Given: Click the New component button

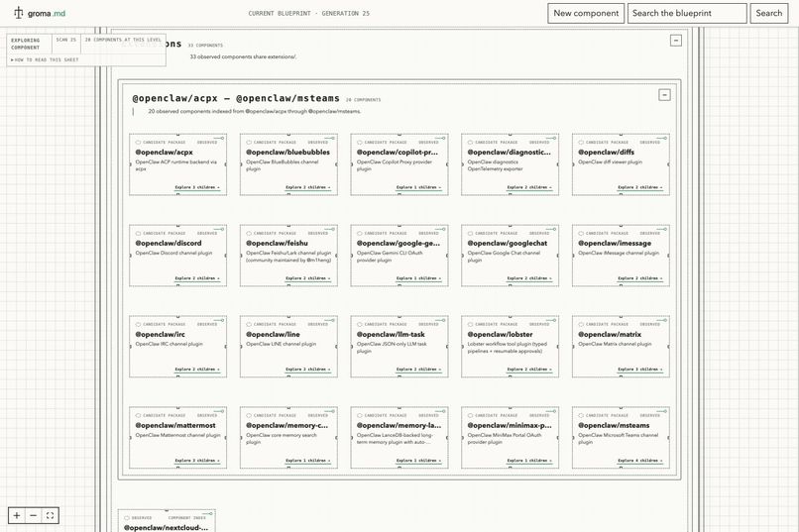Looking at the screenshot, I should point(586,13).
